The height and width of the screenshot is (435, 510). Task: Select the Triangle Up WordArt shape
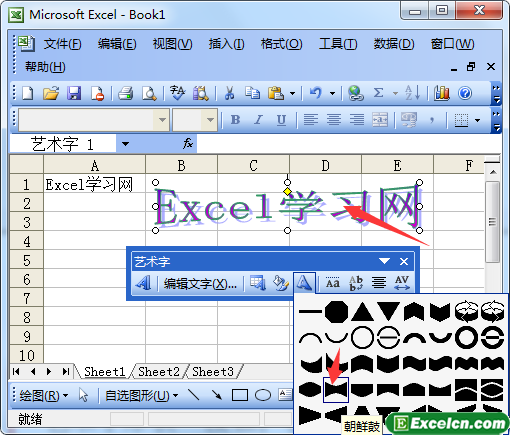point(363,312)
